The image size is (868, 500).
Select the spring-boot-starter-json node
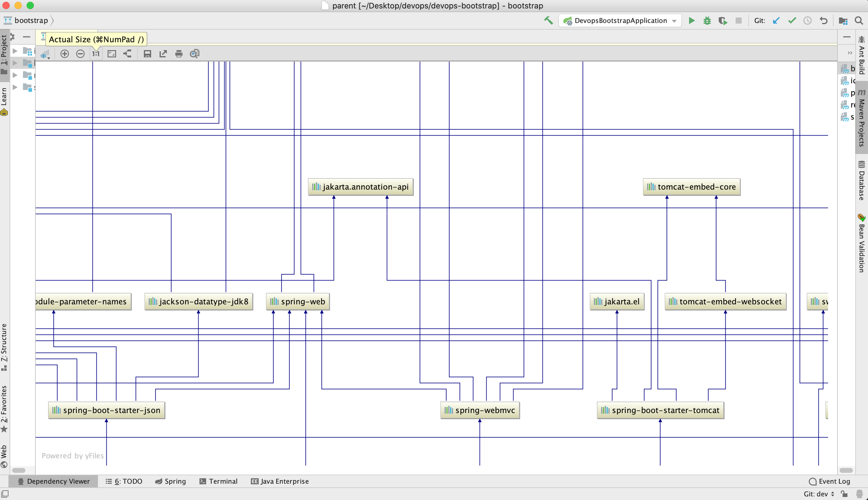[x=106, y=410]
